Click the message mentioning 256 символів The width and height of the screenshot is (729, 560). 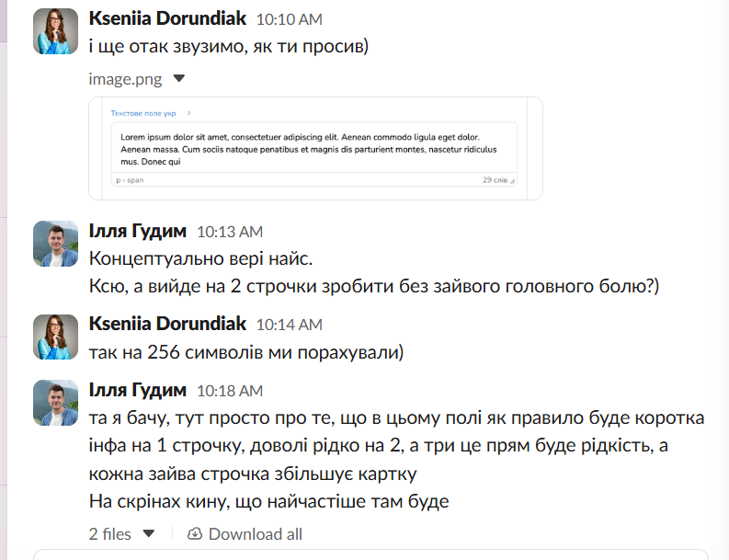(x=248, y=352)
